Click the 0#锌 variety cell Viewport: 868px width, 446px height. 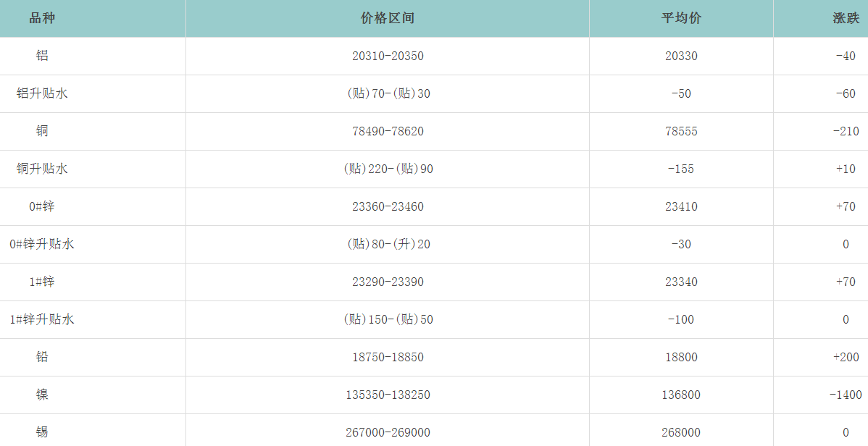pos(42,206)
